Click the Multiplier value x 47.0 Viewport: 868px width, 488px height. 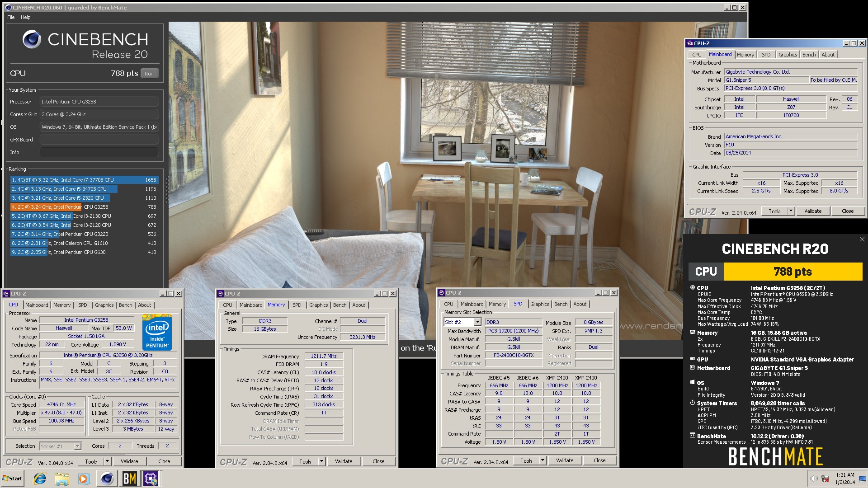tap(62, 413)
